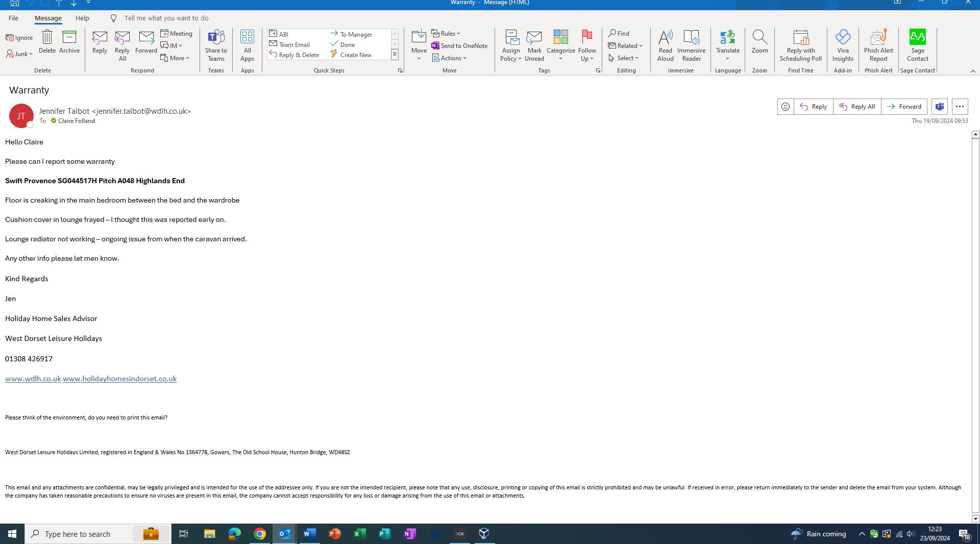The width and height of the screenshot is (980, 544).
Task: Open more actions ellipsis in message header
Action: pos(960,107)
